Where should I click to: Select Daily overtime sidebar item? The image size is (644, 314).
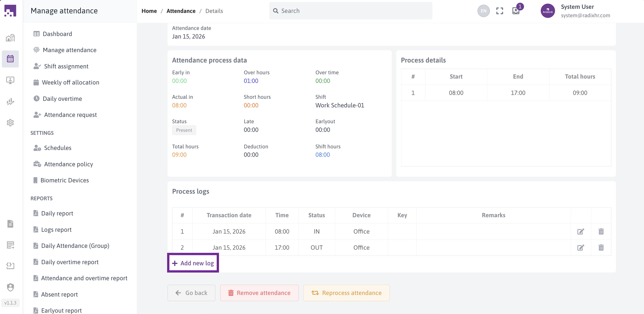click(62, 99)
